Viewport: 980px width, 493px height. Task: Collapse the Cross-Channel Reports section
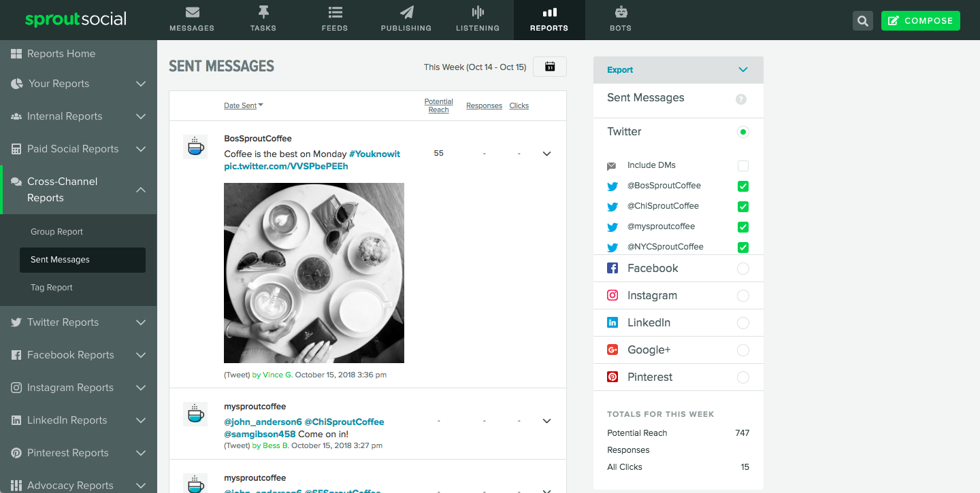pyautogui.click(x=141, y=190)
